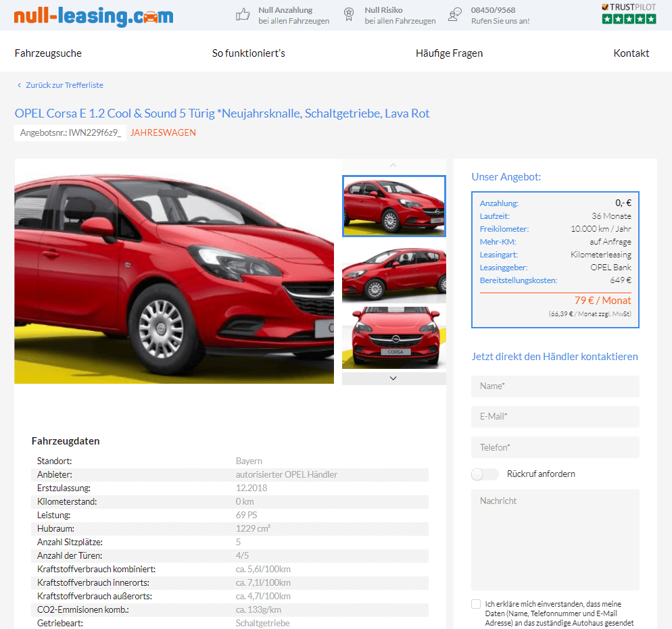
Task: Click the Kilometerstand value 0 km
Action: (245, 501)
